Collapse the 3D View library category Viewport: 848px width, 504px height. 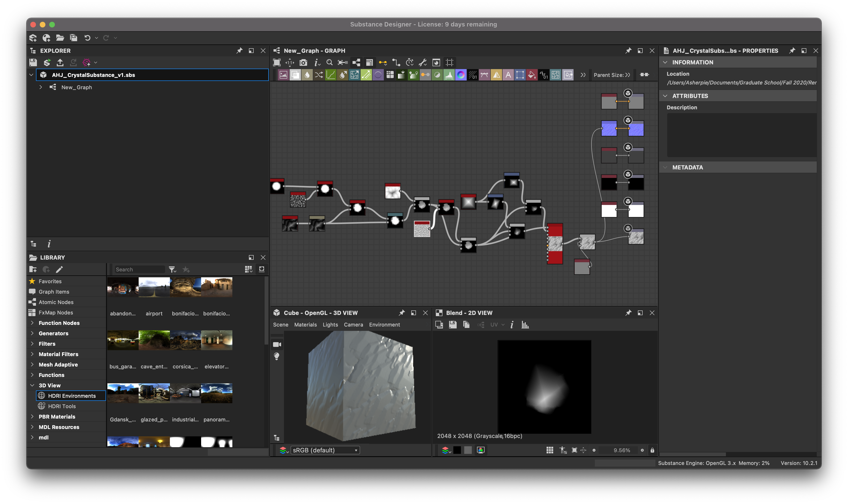click(x=32, y=385)
